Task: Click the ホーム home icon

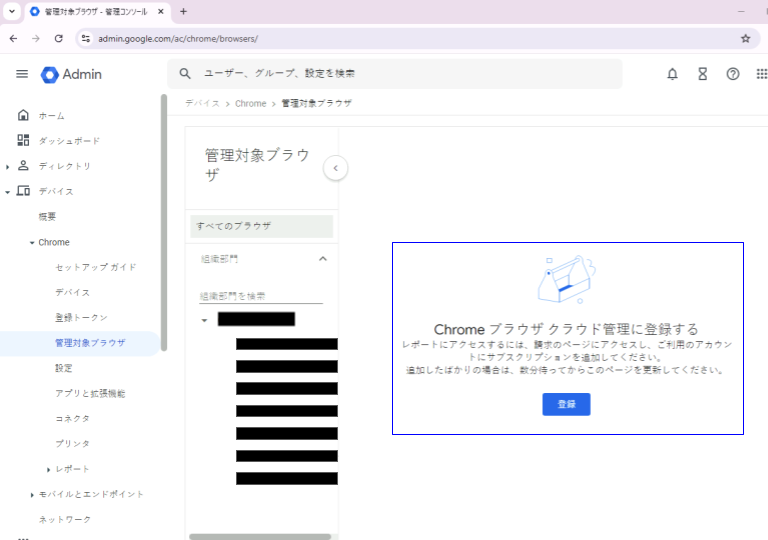Action: 23,115
